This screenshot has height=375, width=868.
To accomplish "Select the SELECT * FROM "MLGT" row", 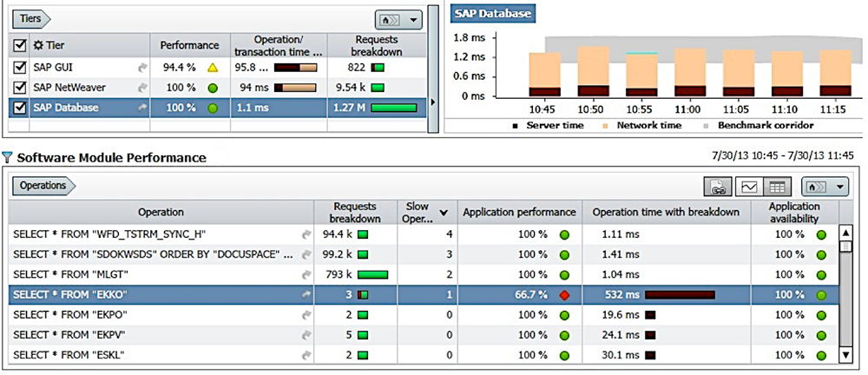I will tap(424, 274).
